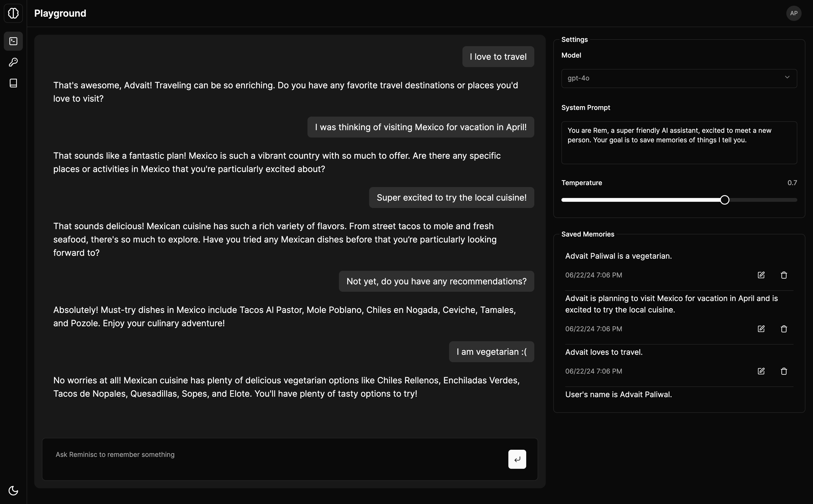Send message with the enter arrow button
Image resolution: width=813 pixels, height=504 pixels.
click(517, 459)
